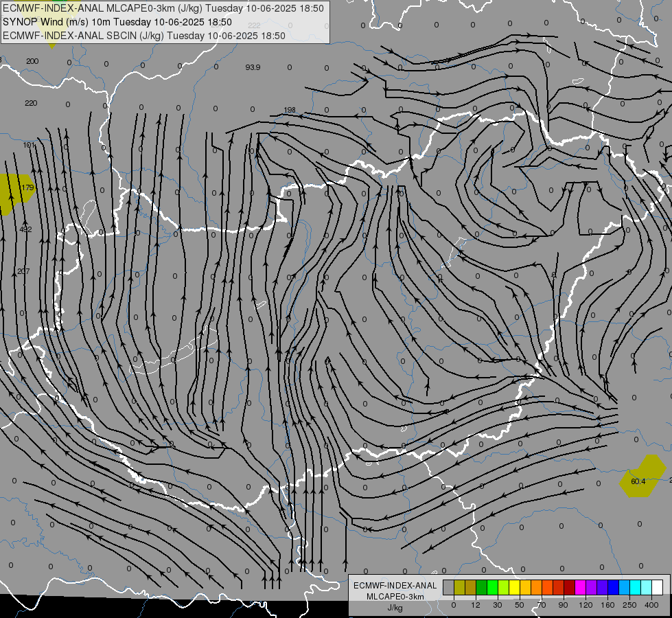Click the legend label MLCAPE0-3km
The width and height of the screenshot is (672, 618).
point(395,597)
